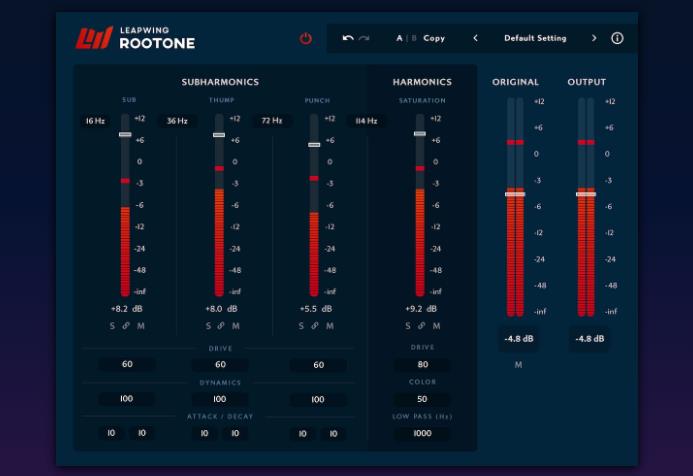Go to the next preset
Image resolution: width=693 pixels, height=476 pixels.
[x=594, y=38]
